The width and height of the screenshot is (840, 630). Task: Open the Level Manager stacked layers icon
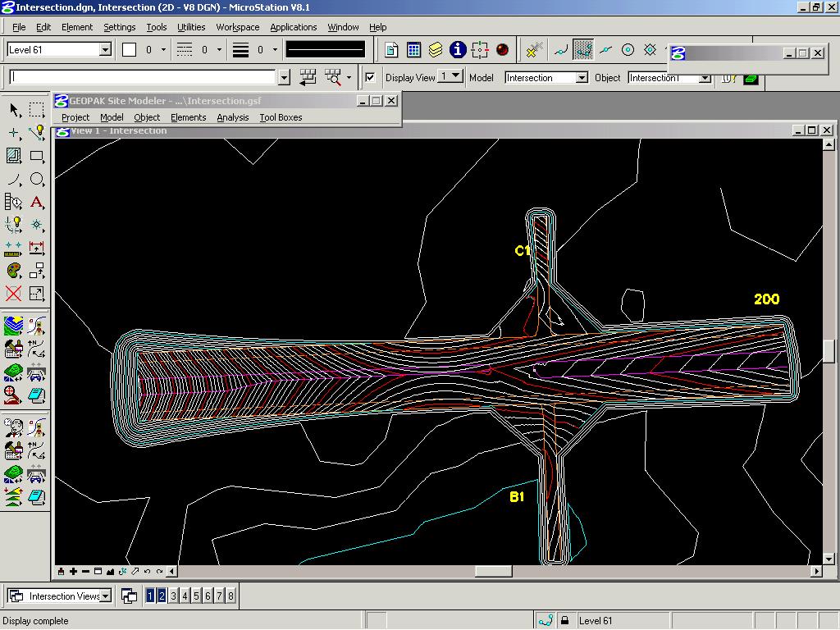click(x=436, y=50)
